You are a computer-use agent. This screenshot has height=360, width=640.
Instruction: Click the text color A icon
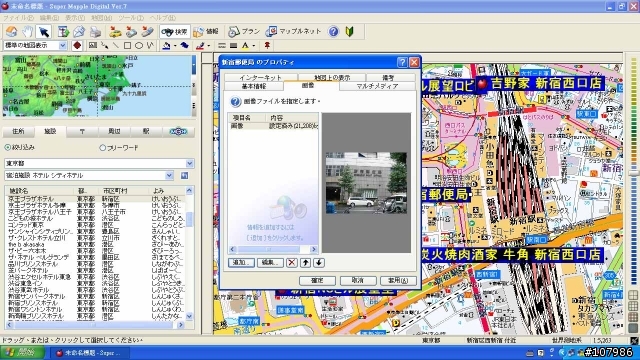245,45
